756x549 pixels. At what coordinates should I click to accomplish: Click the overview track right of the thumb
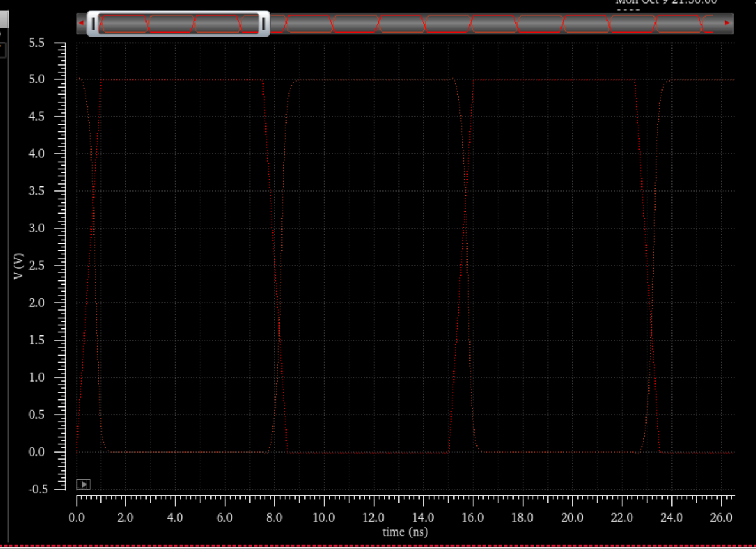coord(497,24)
